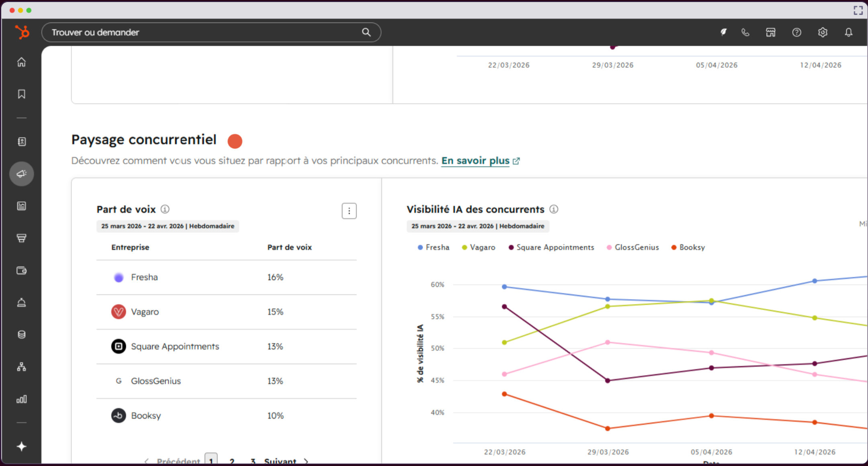
Task: Open the CRM contacts icon in sidebar
Action: [x=22, y=141]
